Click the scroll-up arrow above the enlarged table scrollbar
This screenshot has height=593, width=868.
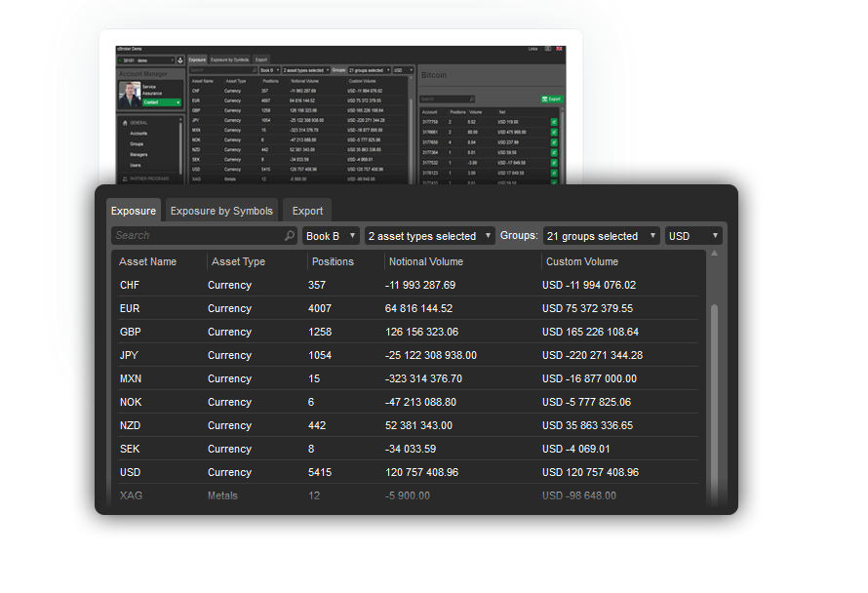[x=714, y=253]
